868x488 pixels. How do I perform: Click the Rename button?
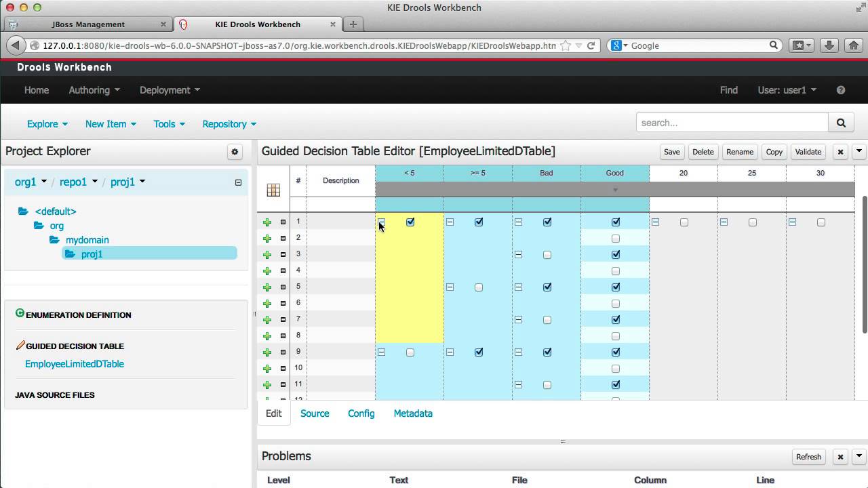[x=740, y=152]
